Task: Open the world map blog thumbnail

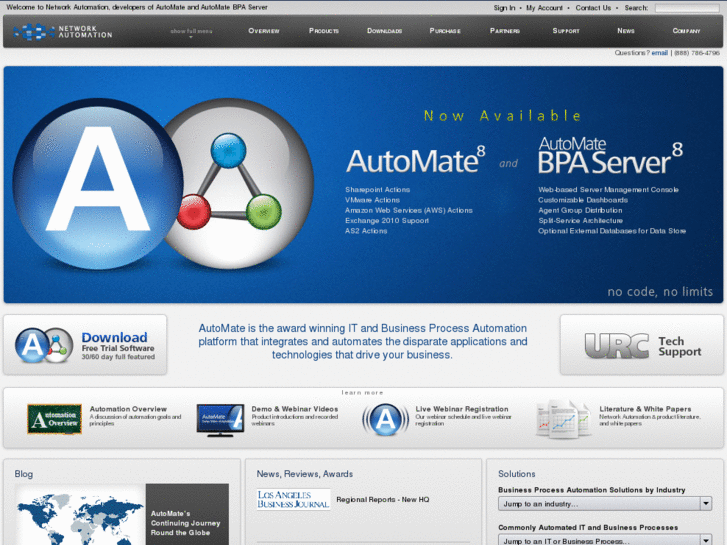Action: (x=81, y=515)
